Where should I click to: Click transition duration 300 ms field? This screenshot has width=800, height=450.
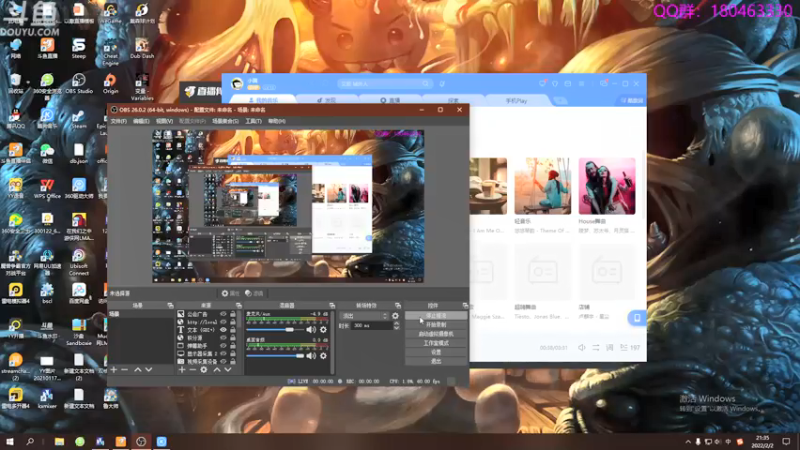pos(372,326)
